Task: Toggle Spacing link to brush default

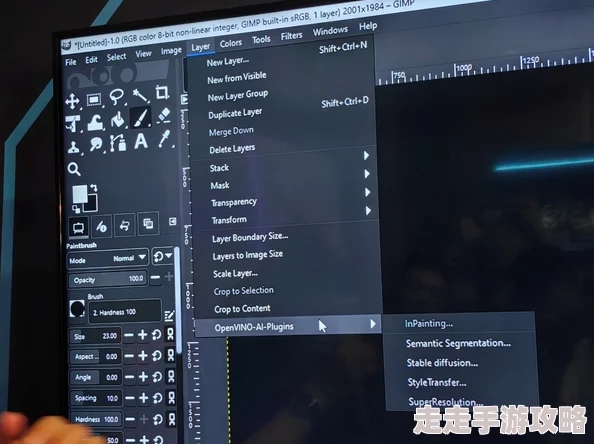Action: pos(172,397)
